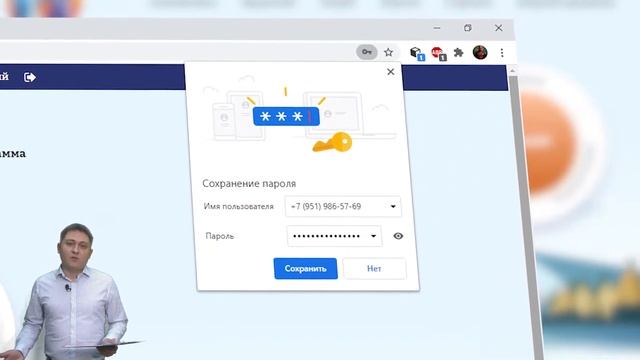Close the save password popup
This screenshot has width=640, height=360.
(391, 72)
